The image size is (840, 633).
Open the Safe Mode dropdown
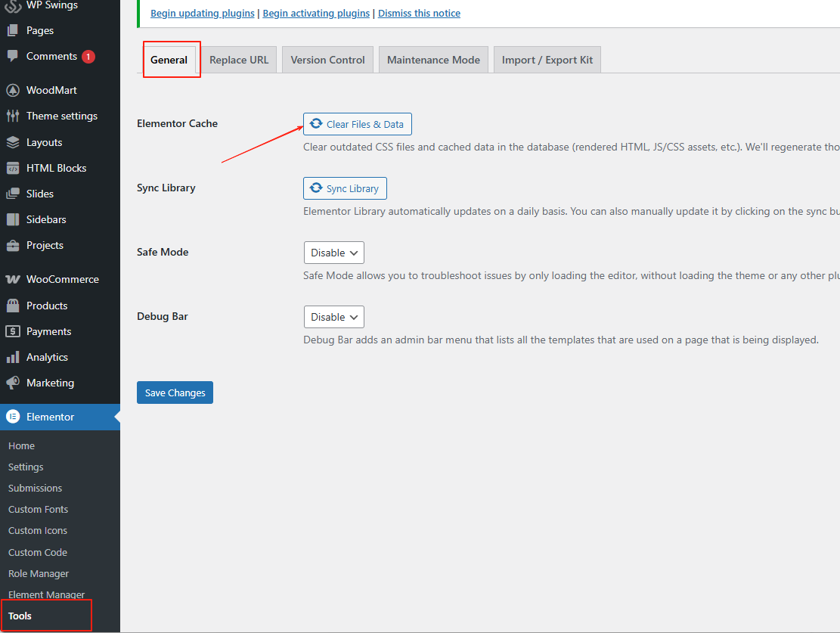333,253
